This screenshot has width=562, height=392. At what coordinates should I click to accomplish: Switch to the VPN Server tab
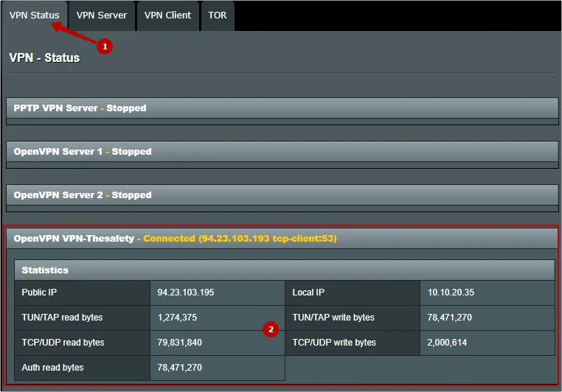click(102, 15)
